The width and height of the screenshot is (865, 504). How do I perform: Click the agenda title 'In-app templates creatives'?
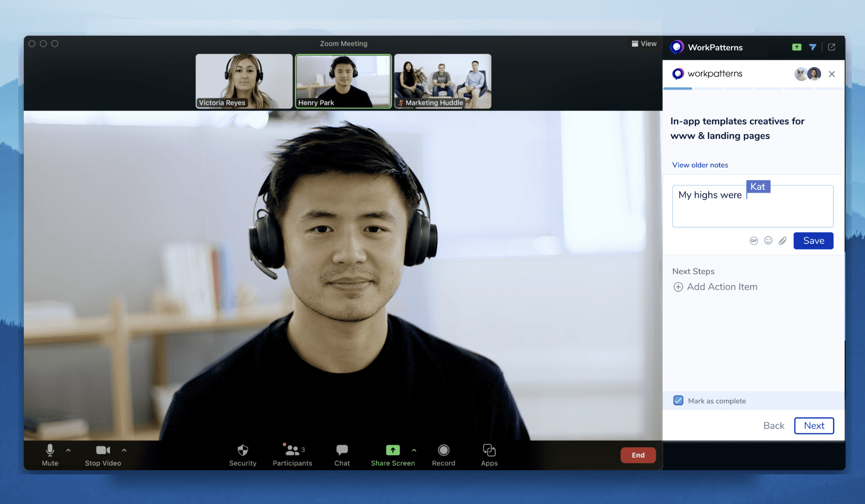pyautogui.click(x=737, y=128)
